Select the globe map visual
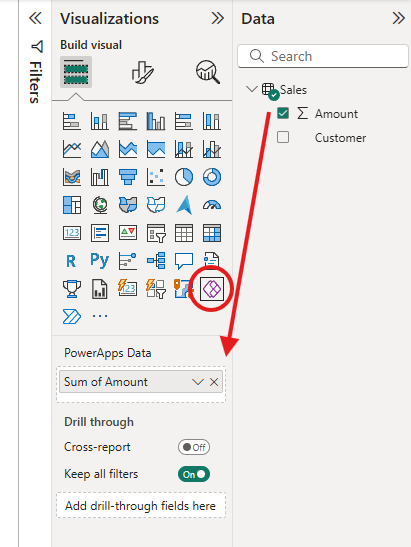 point(100,205)
